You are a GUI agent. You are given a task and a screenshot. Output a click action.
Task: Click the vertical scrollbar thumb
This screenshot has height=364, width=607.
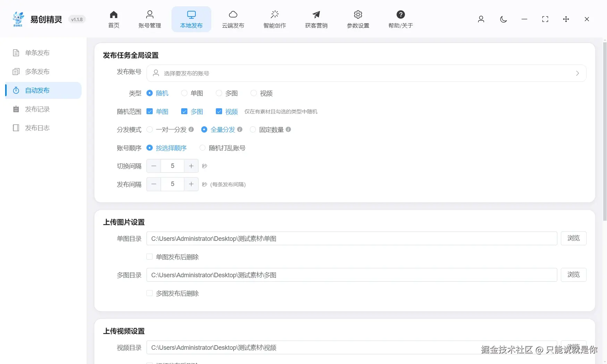[605, 131]
